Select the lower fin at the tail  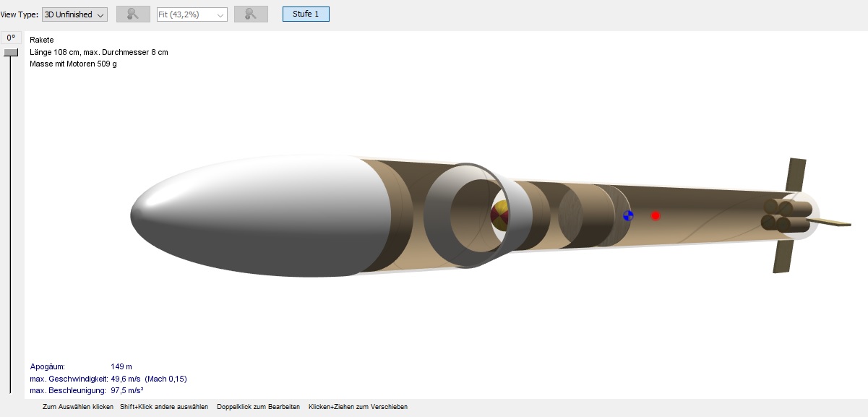click(783, 257)
